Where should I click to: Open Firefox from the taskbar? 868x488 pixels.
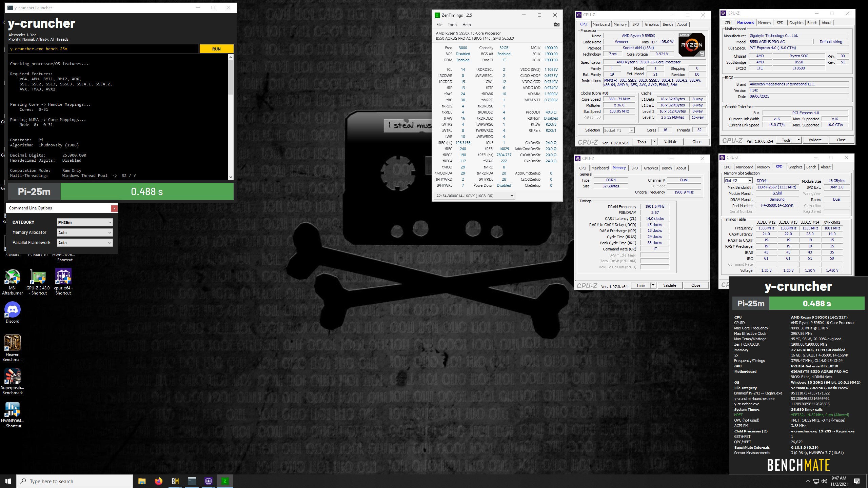pyautogui.click(x=158, y=481)
